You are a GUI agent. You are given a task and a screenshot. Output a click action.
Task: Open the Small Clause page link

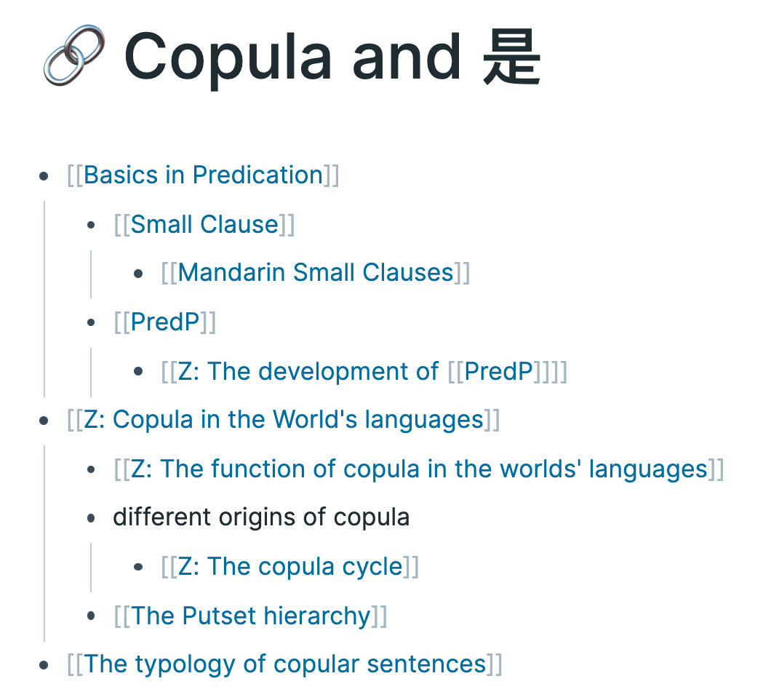[x=204, y=224]
